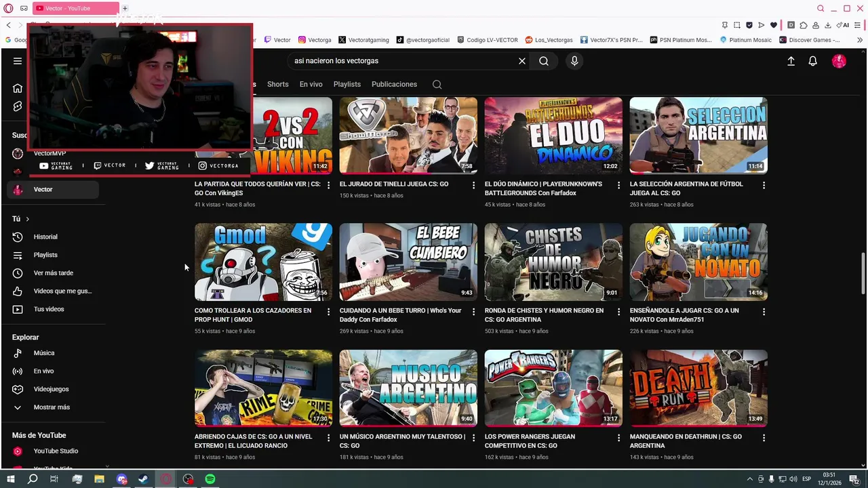Image resolution: width=868 pixels, height=488 pixels.
Task: Click the page vertical scrollbar thumb
Action: click(x=863, y=273)
